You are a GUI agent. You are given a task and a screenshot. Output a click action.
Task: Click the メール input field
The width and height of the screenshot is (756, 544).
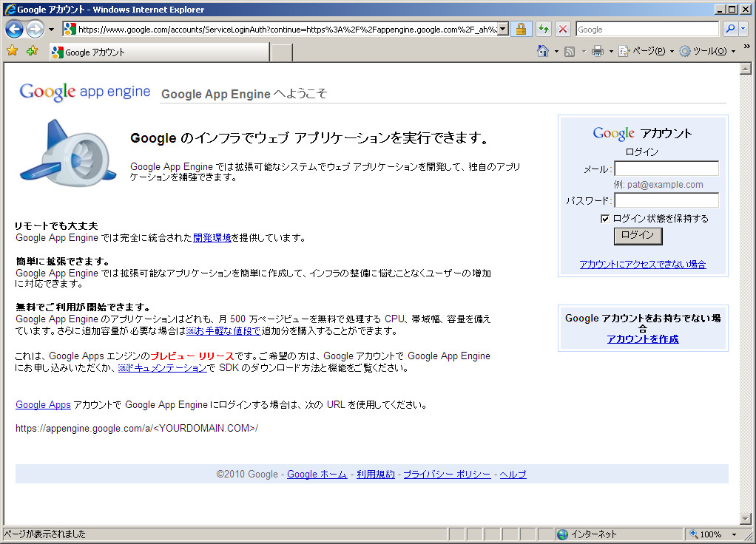click(x=666, y=169)
